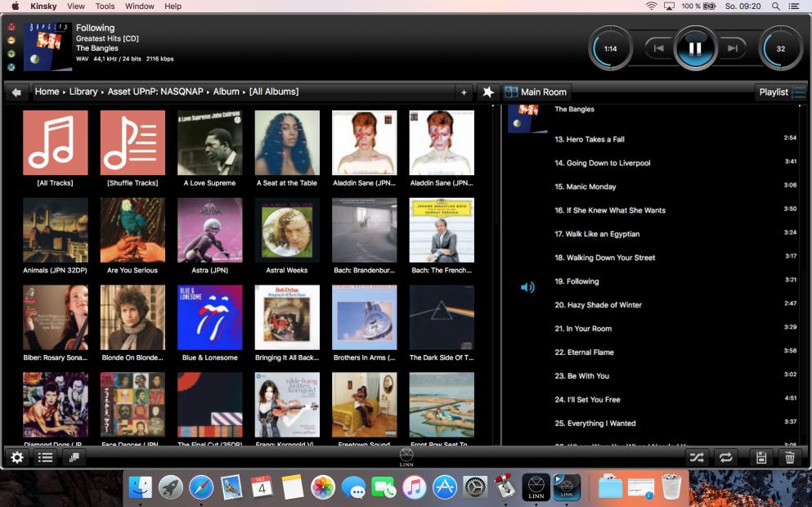This screenshot has width=812, height=507.
Task: Open the View menu
Action: (75, 7)
